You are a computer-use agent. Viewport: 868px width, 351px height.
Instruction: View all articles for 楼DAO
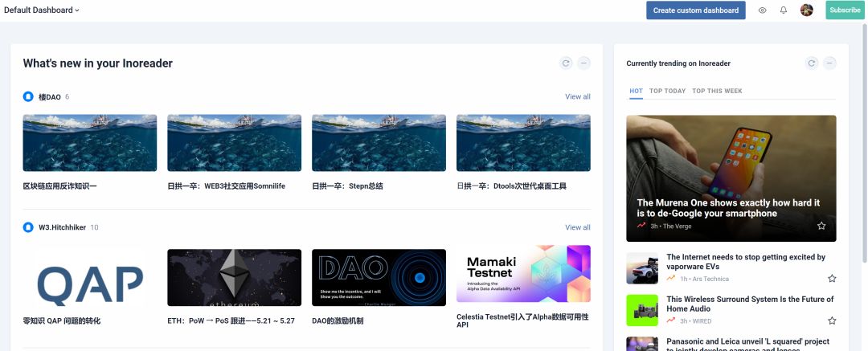pyautogui.click(x=577, y=96)
